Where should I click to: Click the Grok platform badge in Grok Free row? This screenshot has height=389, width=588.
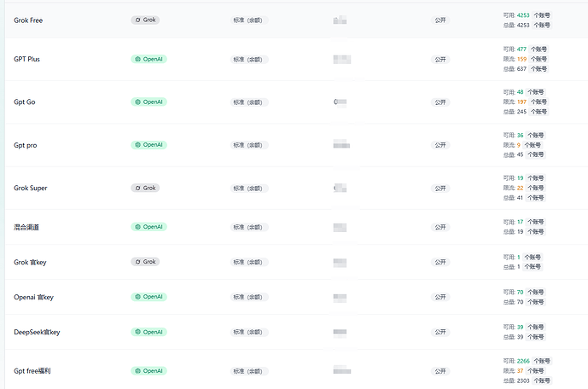[145, 20]
